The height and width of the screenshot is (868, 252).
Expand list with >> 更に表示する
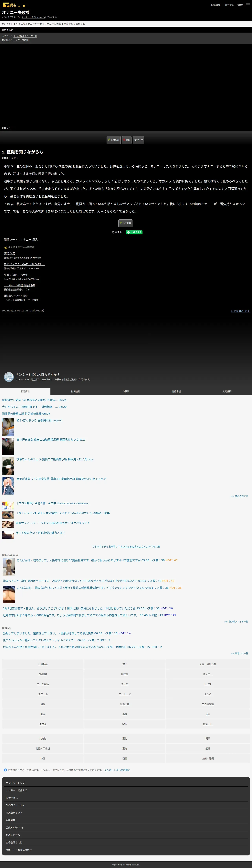pos(239,496)
